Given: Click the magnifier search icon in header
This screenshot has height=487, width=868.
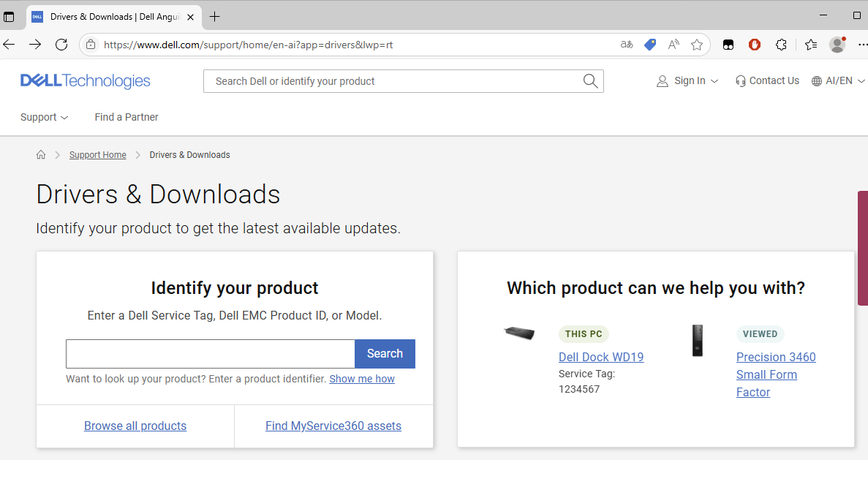Looking at the screenshot, I should (590, 81).
